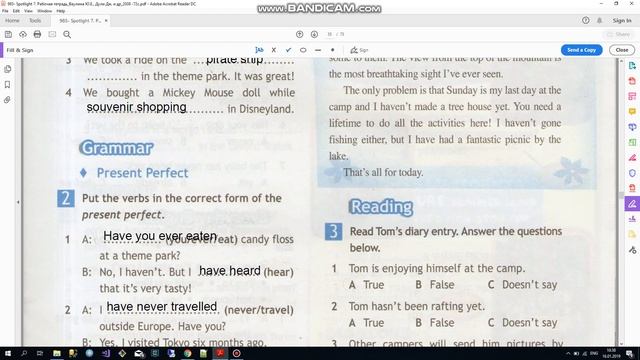This screenshot has height=360, width=640.
Task: Open Fill & Sign tool in right pane
Action: pyautogui.click(x=632, y=204)
